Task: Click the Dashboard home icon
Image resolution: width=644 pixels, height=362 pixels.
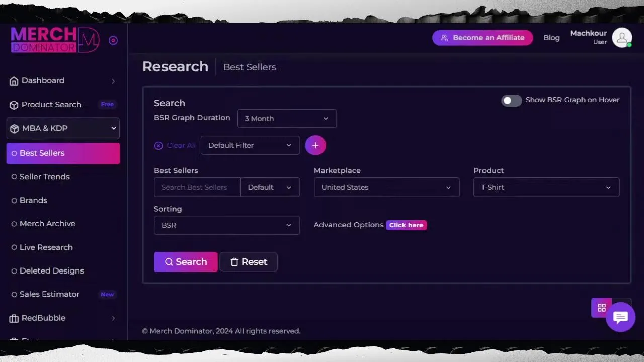Action: (14, 81)
